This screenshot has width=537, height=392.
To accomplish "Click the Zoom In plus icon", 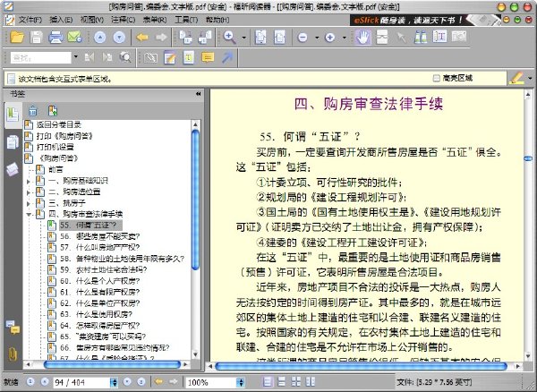I will pyautogui.click(x=329, y=38).
